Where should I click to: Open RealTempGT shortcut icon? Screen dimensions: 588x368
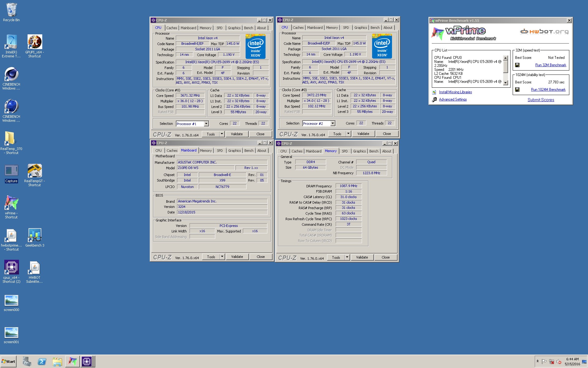[35, 175]
